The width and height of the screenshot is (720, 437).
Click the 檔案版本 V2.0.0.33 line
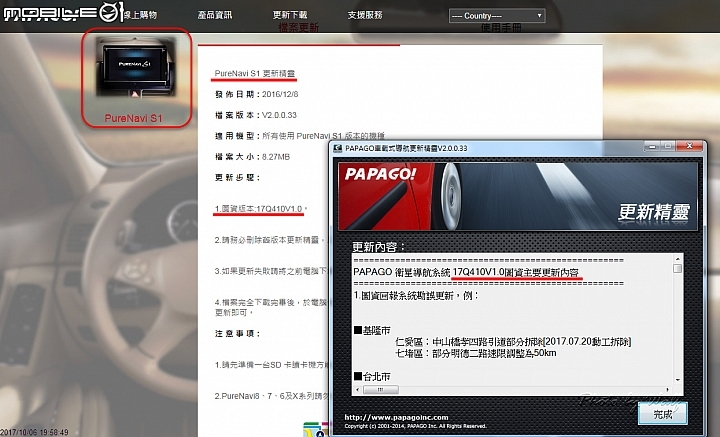tap(256, 115)
